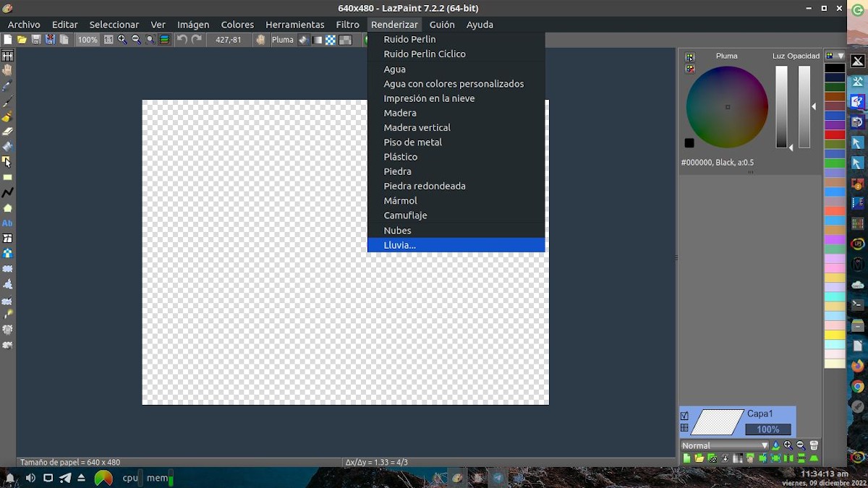The image size is (868, 488).
Task: Click the Luz lightness slider bar
Action: pyautogui.click(x=781, y=107)
